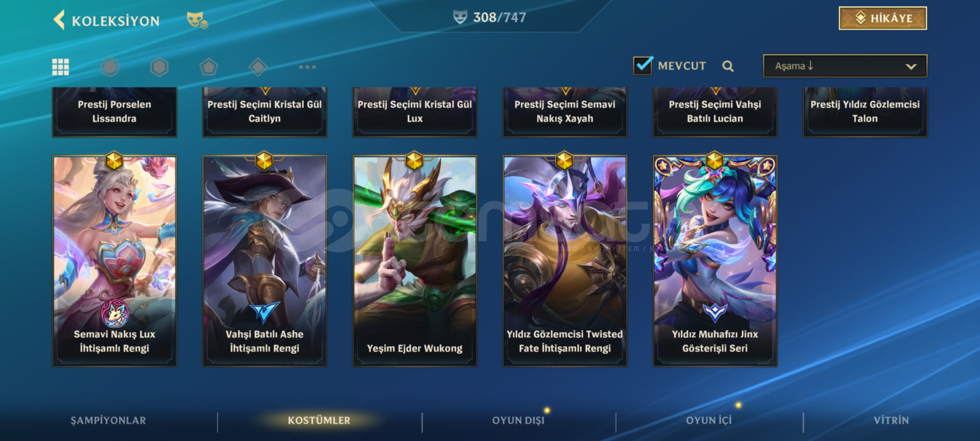The height and width of the screenshot is (441, 980).
Task: Switch to the ŞAMPİYONLAR tab
Action: (x=108, y=420)
